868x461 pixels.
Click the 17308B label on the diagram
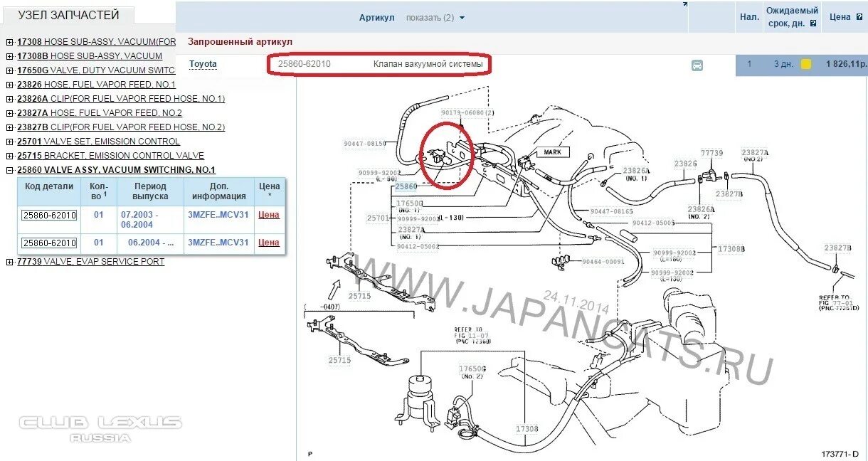731,250
